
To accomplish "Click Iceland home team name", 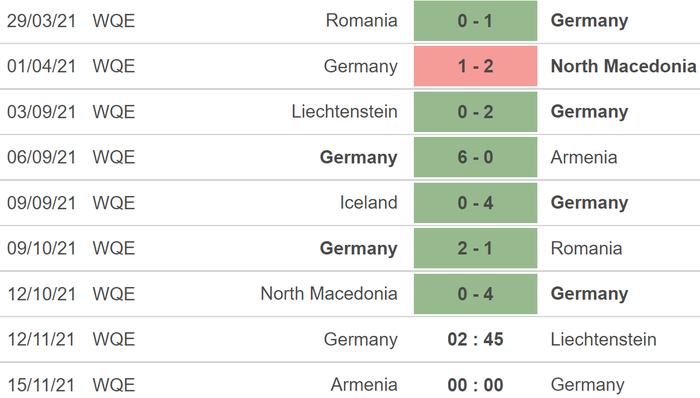I will [368, 203].
